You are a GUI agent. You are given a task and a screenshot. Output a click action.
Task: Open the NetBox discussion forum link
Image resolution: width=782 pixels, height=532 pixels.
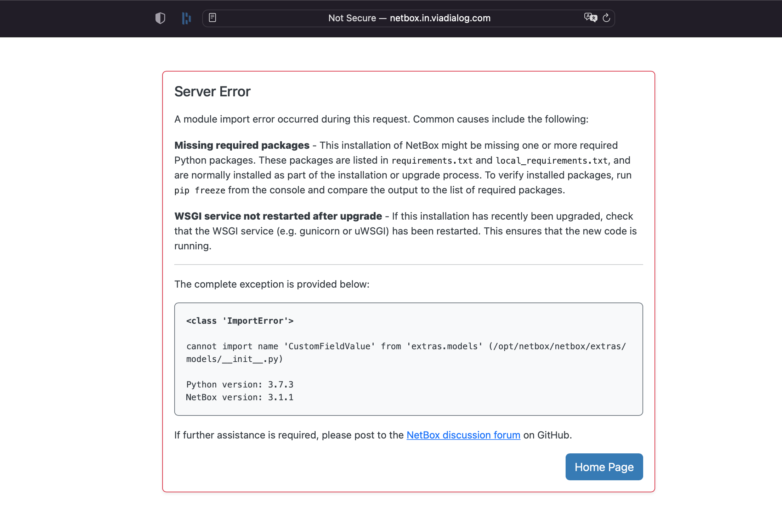tap(463, 435)
